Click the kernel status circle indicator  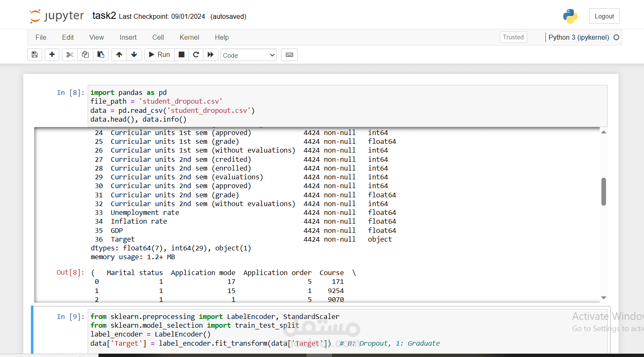click(616, 37)
